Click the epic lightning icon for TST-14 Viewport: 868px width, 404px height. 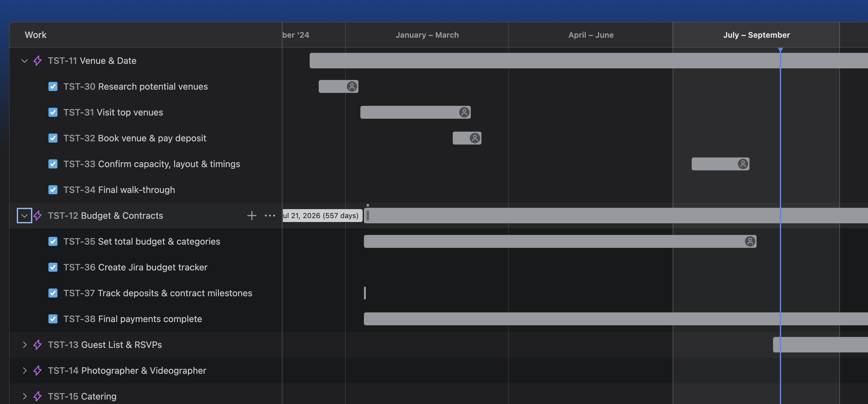pyautogui.click(x=37, y=371)
